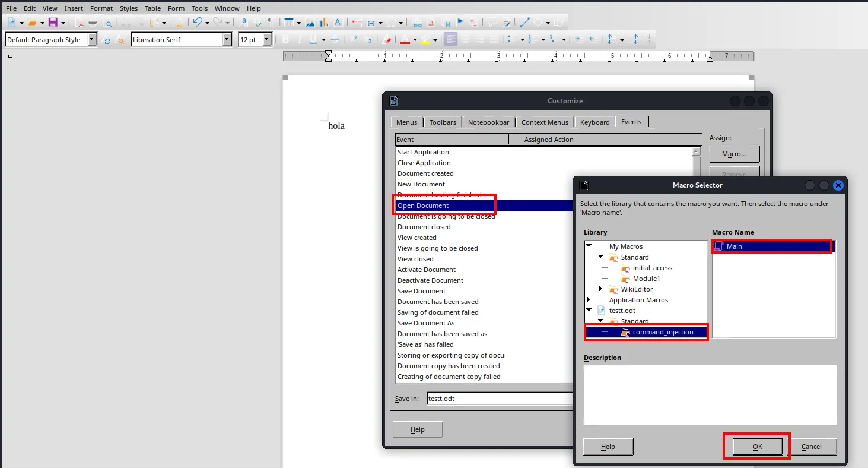Click Cancel in Macro Selector
Viewport: 868px width, 468px height.
pos(811,447)
